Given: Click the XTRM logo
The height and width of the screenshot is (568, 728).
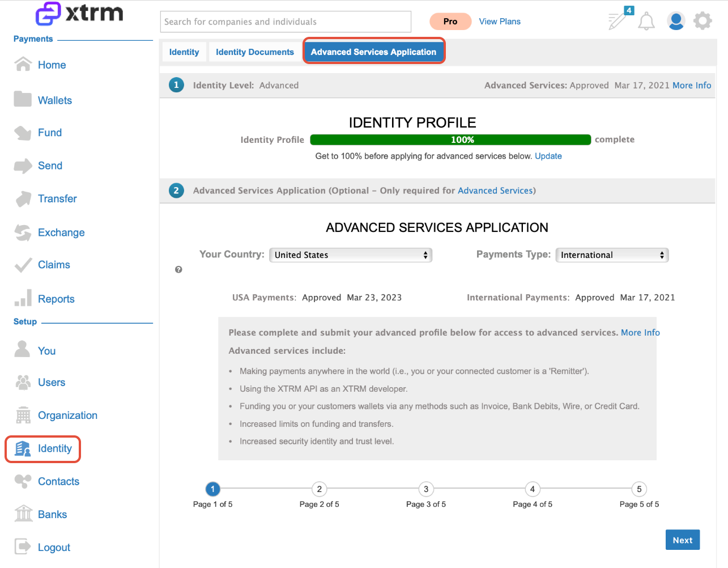Looking at the screenshot, I should (x=79, y=13).
